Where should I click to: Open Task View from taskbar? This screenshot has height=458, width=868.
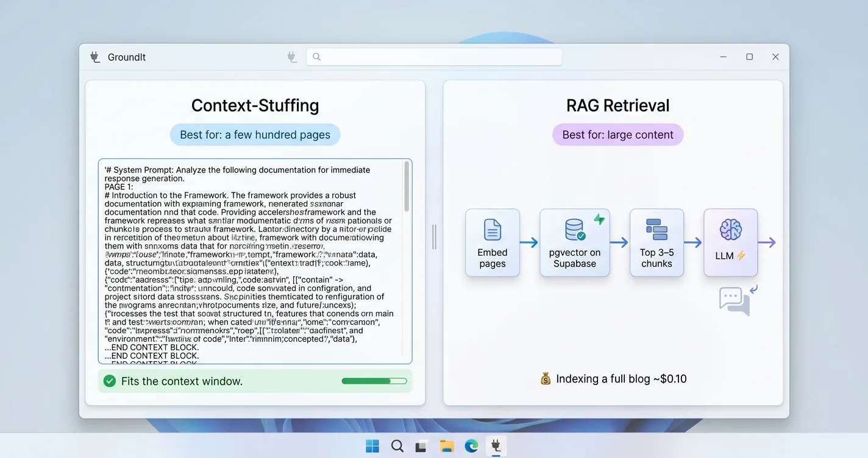[421, 446]
